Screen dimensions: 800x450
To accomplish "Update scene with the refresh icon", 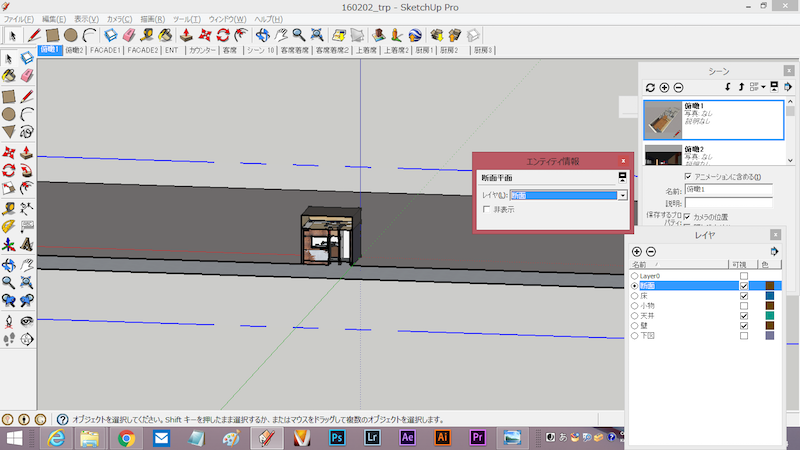I will coord(650,88).
